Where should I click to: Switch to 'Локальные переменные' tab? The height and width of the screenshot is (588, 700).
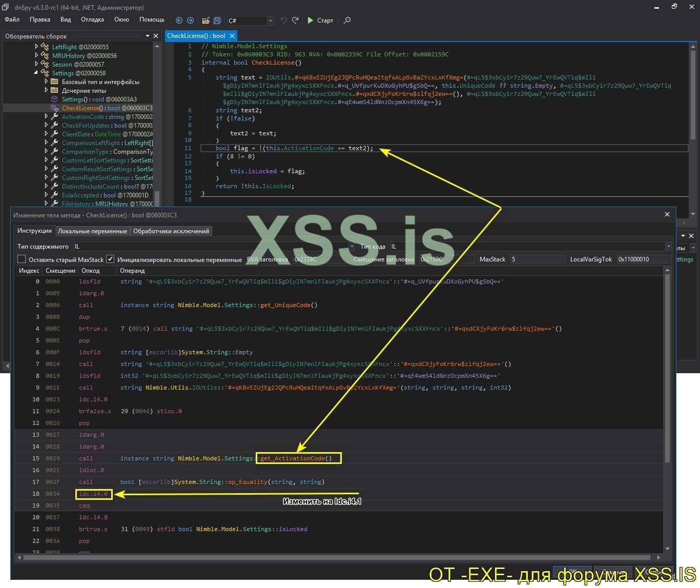pos(92,231)
